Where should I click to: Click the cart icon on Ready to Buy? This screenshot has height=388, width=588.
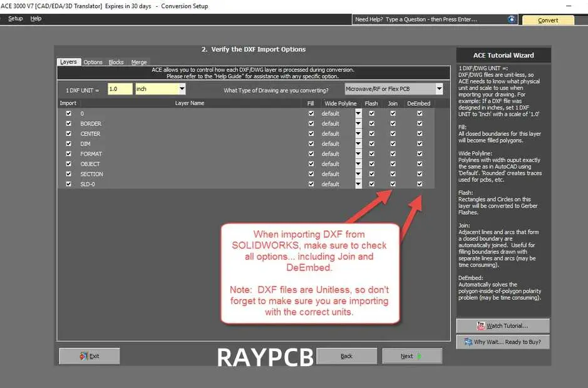[x=468, y=342]
